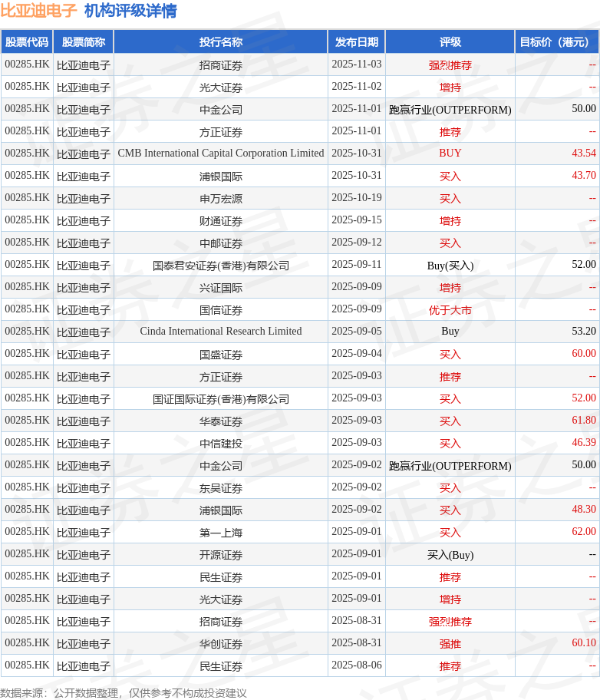Viewport: 600px width, 700px height.
Task: Select the Cinda International Research Limited cell
Action: pos(220,332)
